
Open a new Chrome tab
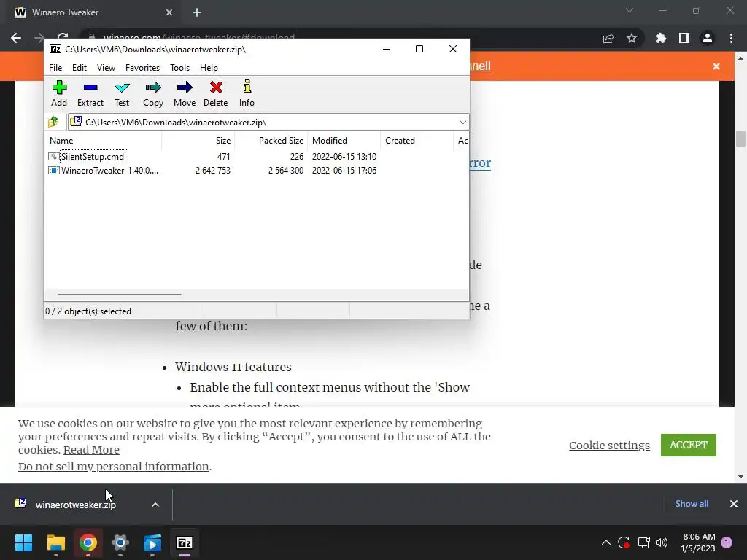(x=197, y=12)
